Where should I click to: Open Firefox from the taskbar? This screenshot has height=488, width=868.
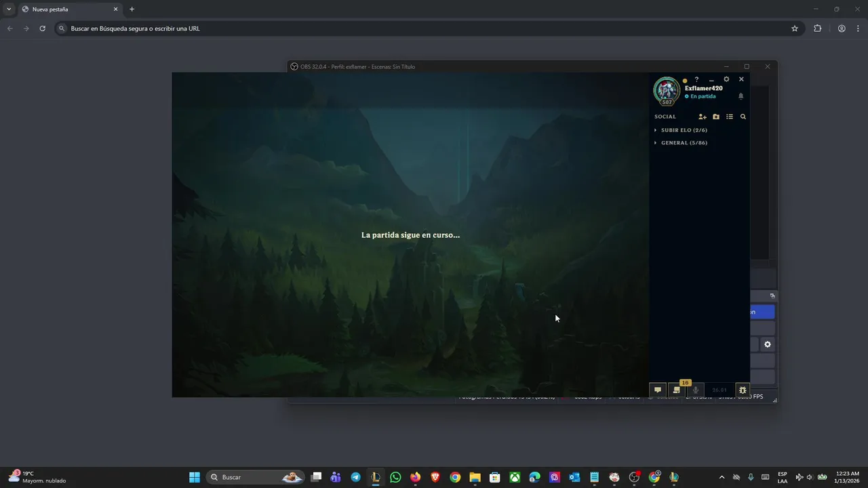pos(415,477)
